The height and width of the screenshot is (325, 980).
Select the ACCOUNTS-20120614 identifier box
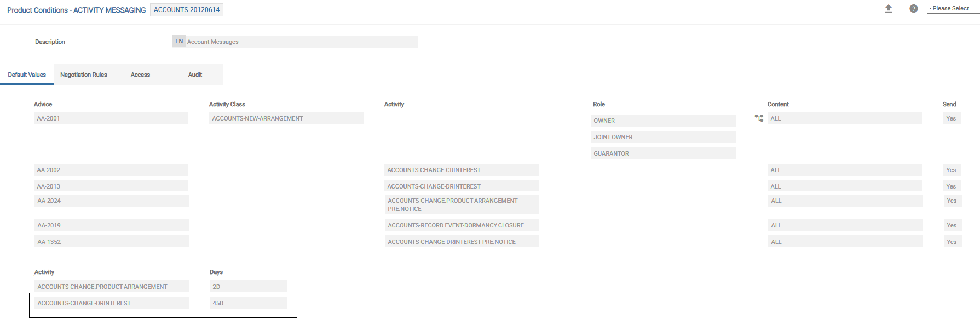pyautogui.click(x=187, y=10)
